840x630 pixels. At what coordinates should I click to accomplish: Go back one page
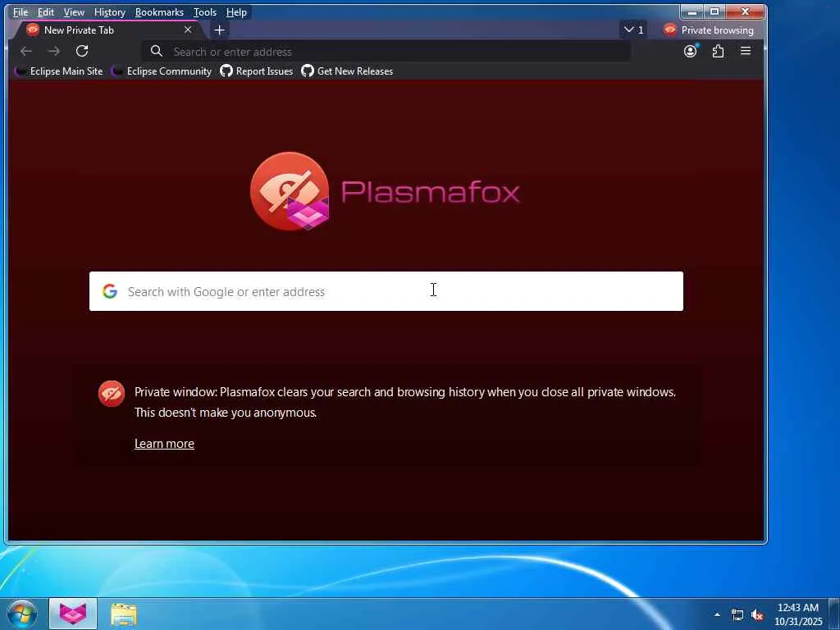[26, 51]
